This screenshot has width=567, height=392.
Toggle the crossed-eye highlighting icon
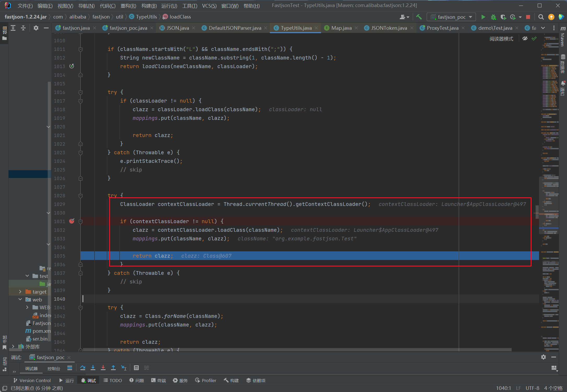click(x=525, y=39)
